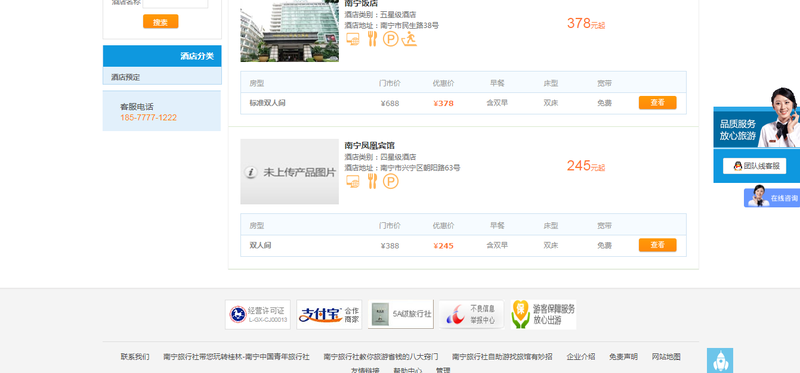800x373 pixels.
Task: Open the 在线咨询 online consultation widget
Action: [772, 197]
